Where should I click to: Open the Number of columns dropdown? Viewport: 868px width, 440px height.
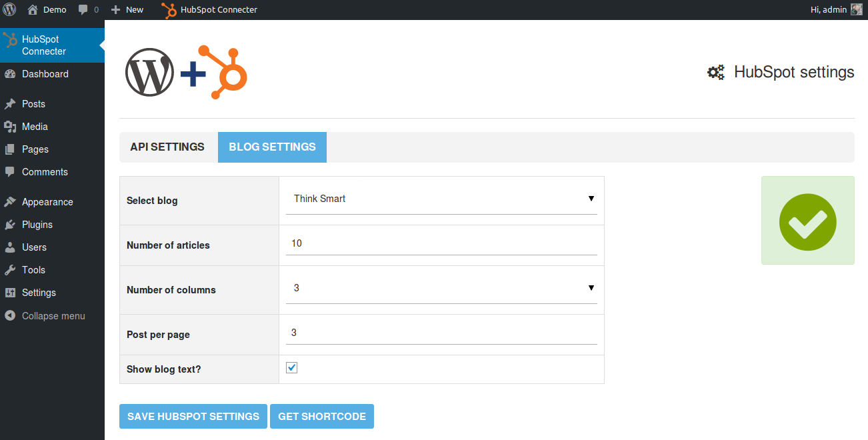coord(441,288)
